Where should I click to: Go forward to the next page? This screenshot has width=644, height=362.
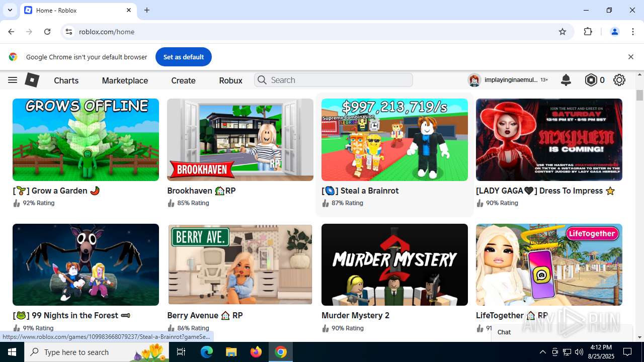click(29, 32)
